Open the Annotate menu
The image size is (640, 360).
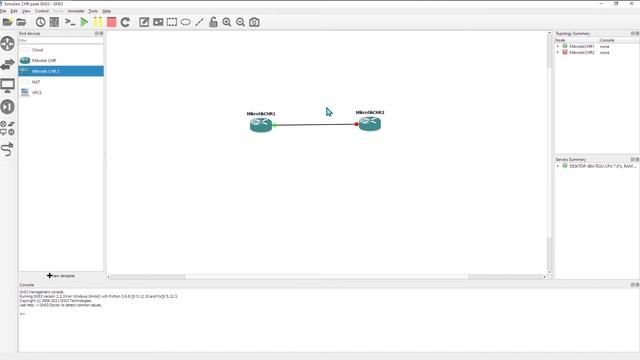tap(76, 11)
